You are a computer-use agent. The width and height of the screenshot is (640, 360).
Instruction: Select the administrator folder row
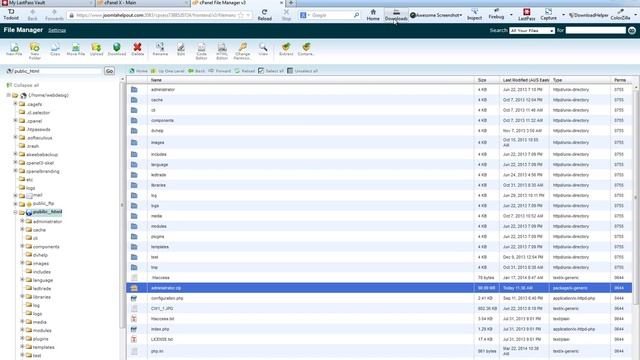379,89
